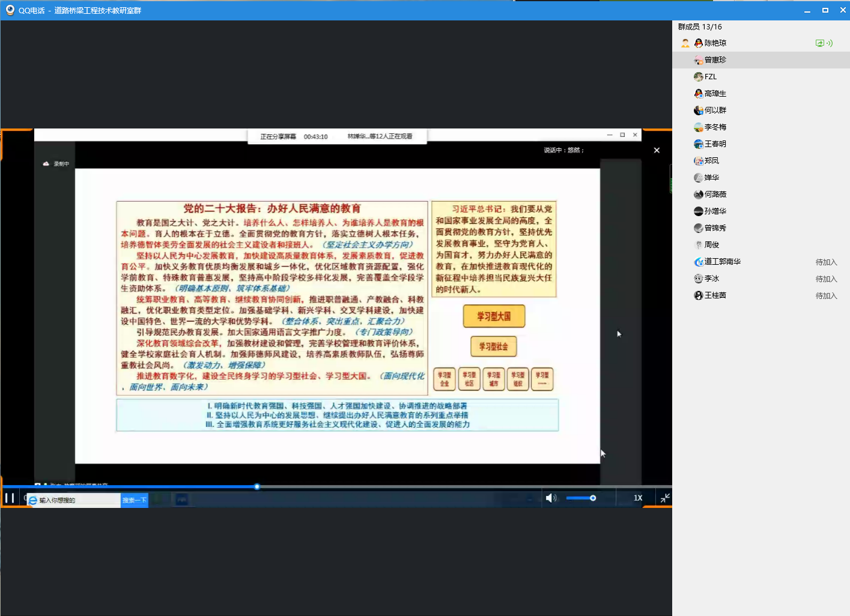Mute the playback volume speaker icon
The height and width of the screenshot is (616, 850).
pyautogui.click(x=550, y=498)
